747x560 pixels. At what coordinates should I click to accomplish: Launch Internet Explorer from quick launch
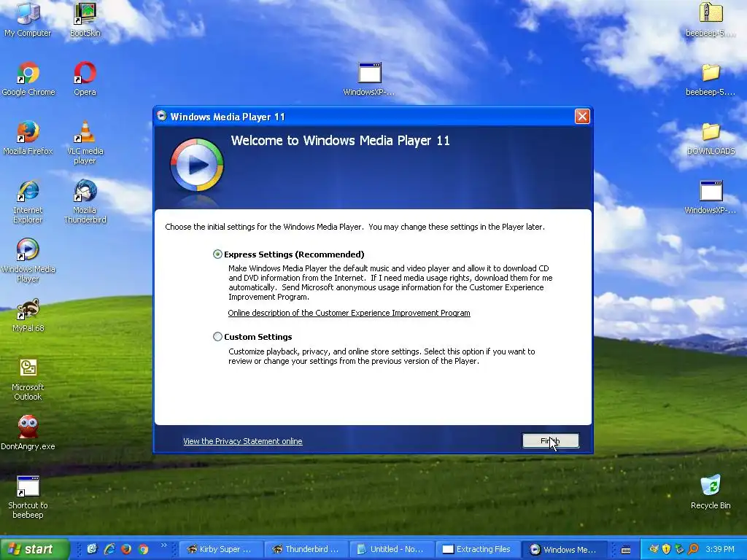click(109, 549)
